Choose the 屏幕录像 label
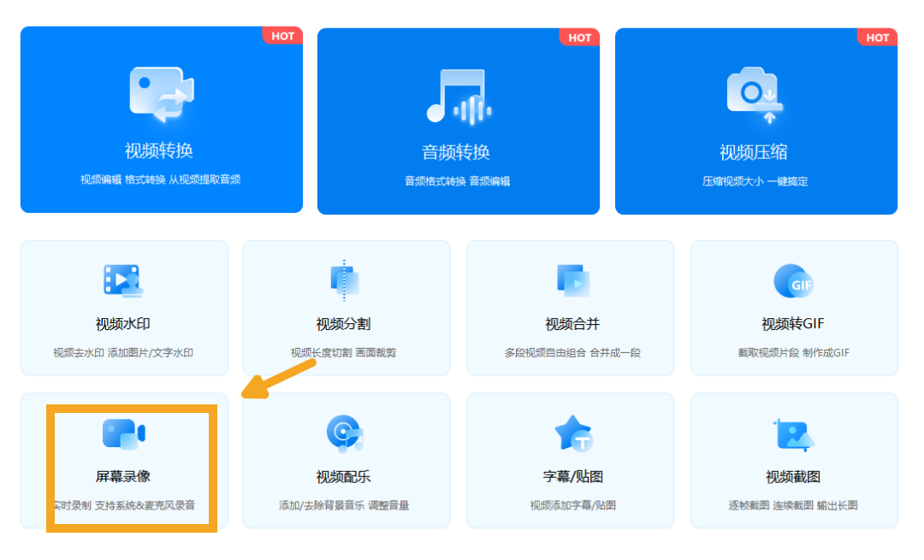Screen dimensions: 924x560 pyautogui.click(x=123, y=476)
